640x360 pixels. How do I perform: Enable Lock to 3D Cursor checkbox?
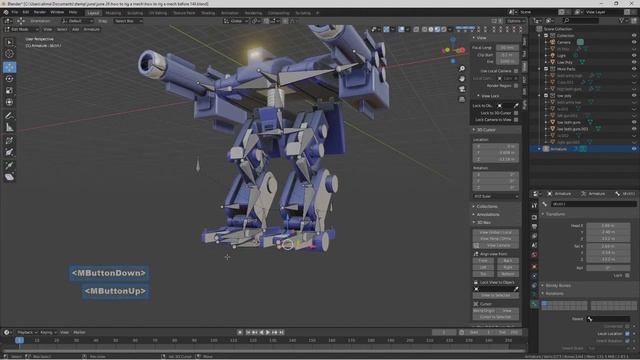pyautogui.click(x=516, y=113)
